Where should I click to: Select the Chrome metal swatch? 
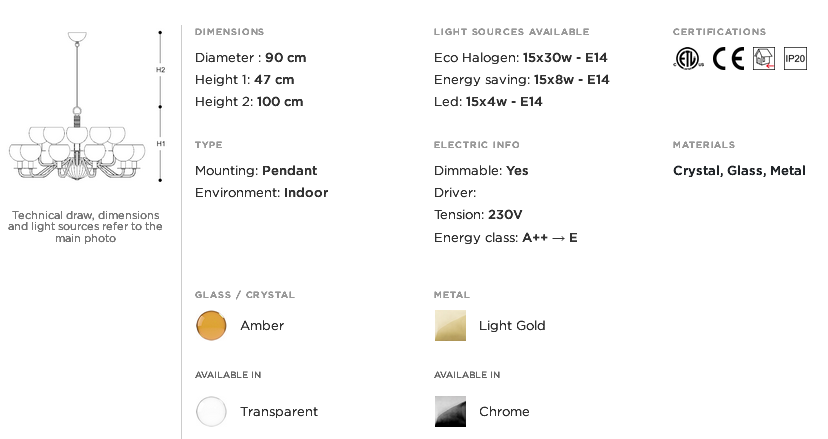(x=450, y=412)
